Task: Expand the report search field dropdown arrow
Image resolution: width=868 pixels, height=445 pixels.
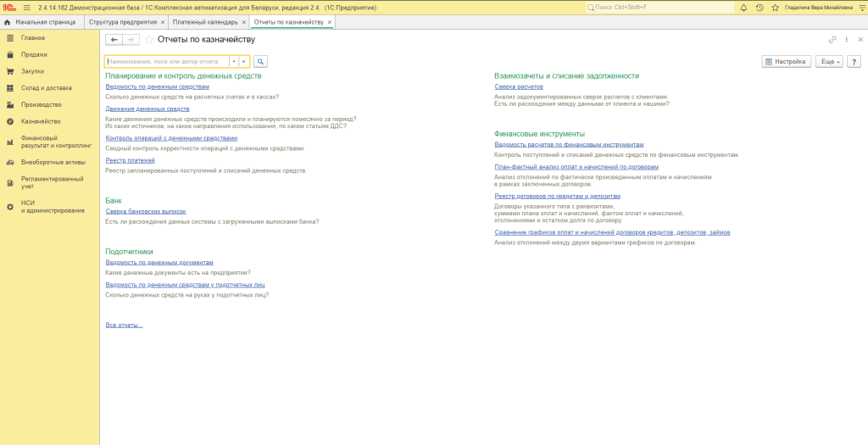Action: pos(233,62)
